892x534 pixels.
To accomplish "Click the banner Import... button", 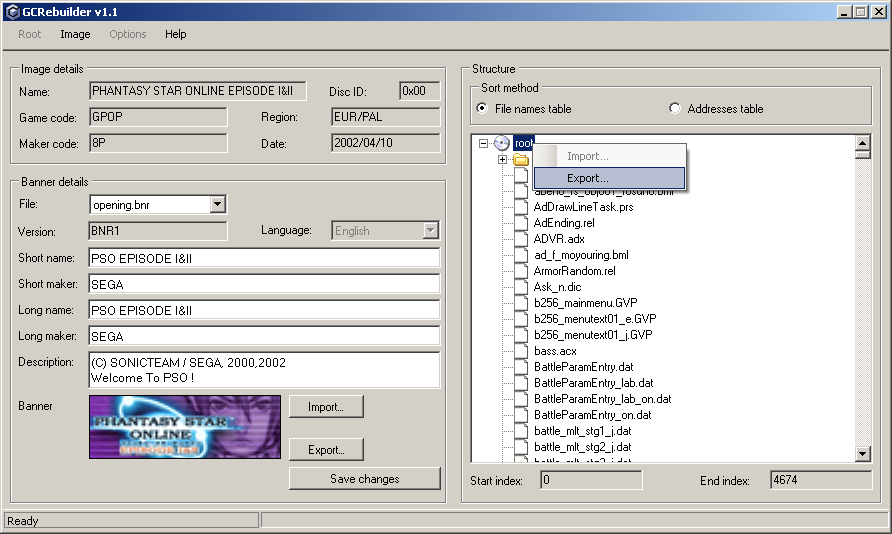I will point(326,407).
